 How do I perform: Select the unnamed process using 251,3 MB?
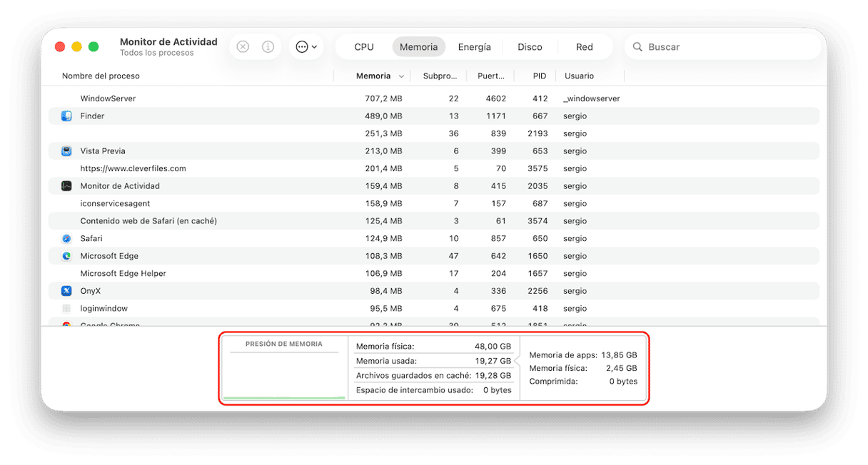pos(434,133)
